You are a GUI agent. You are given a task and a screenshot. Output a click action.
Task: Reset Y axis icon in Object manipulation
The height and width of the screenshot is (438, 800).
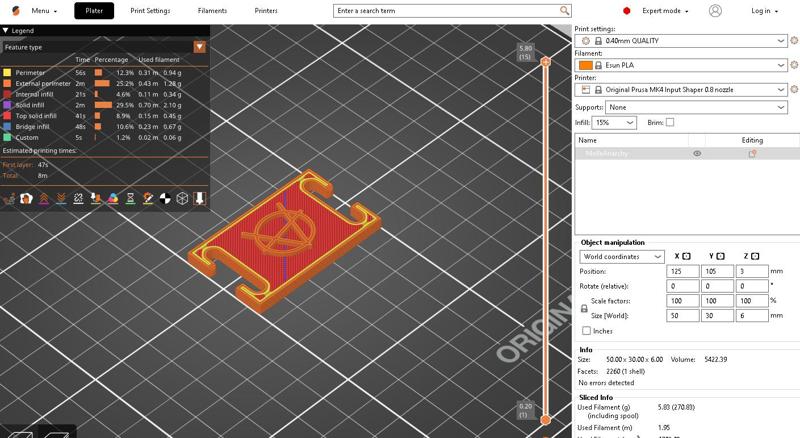[720, 256]
